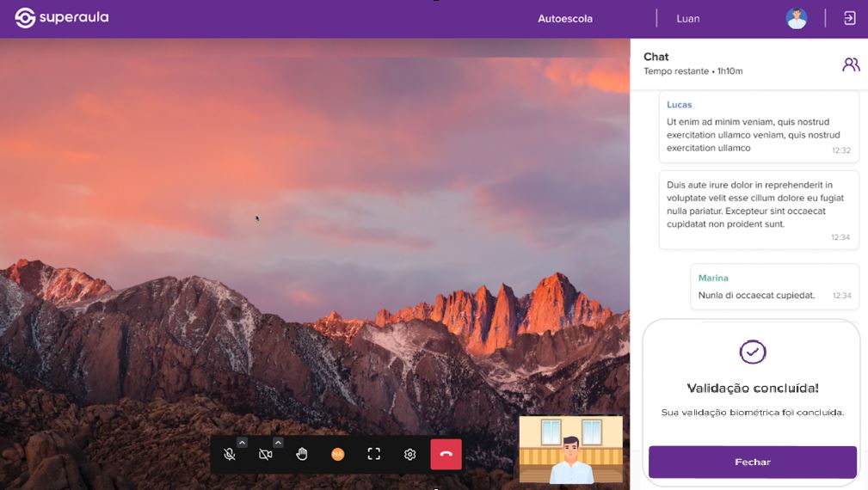Screen dimensions: 868x490
Task: Unmute the microphone in call toolbar
Action: click(230, 455)
